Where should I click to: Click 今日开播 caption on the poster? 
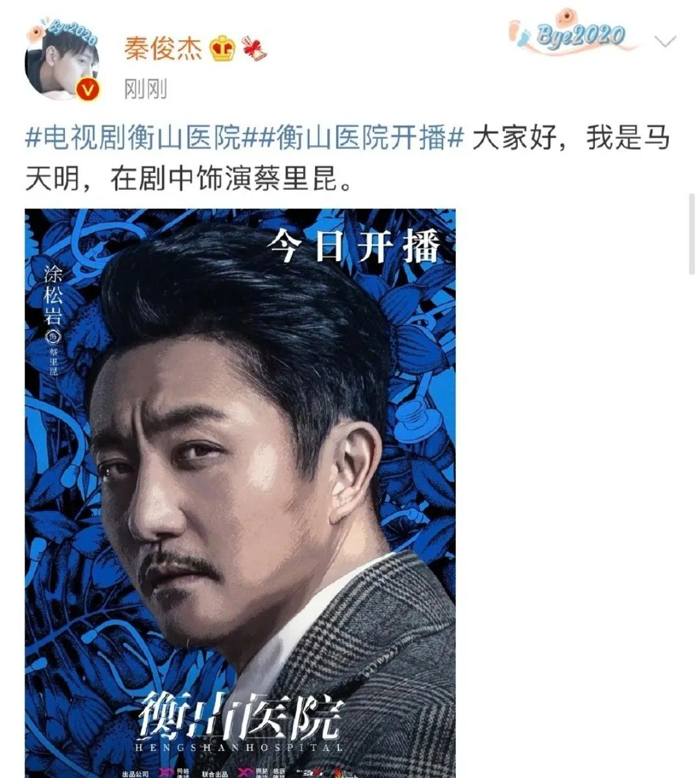[x=354, y=246]
